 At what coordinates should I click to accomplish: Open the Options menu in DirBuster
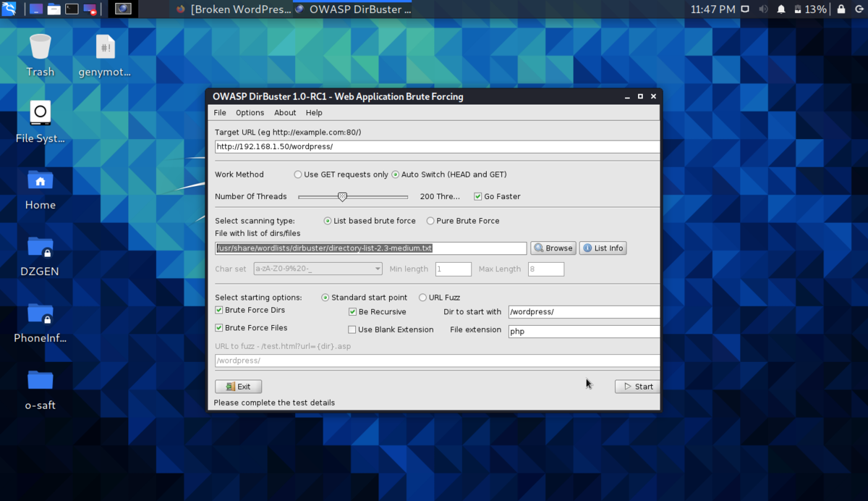point(250,113)
